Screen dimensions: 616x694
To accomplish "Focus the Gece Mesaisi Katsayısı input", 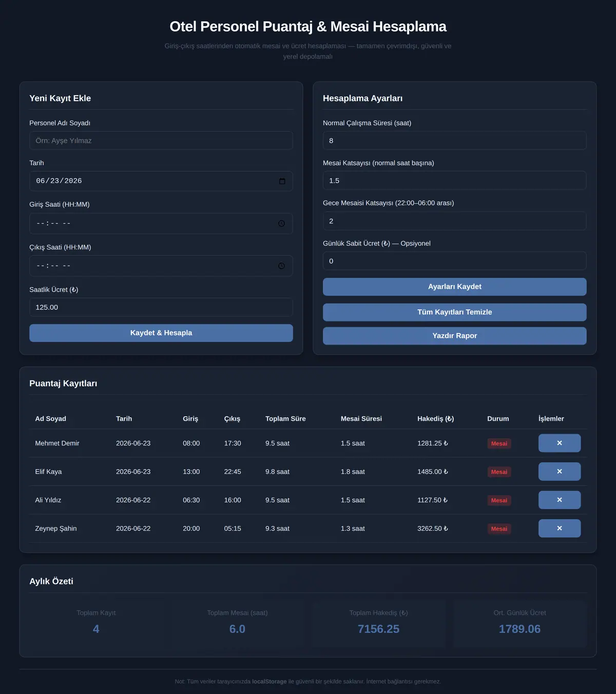I will 455,221.
